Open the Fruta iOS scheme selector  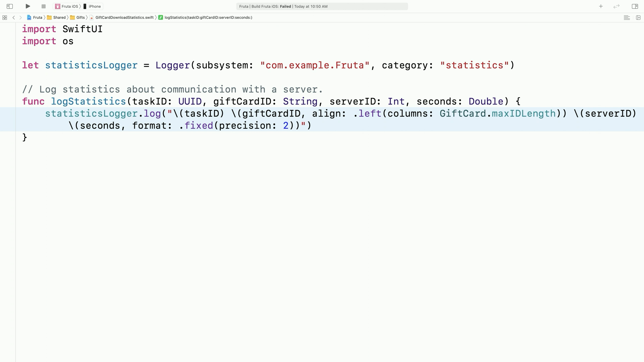tap(66, 6)
